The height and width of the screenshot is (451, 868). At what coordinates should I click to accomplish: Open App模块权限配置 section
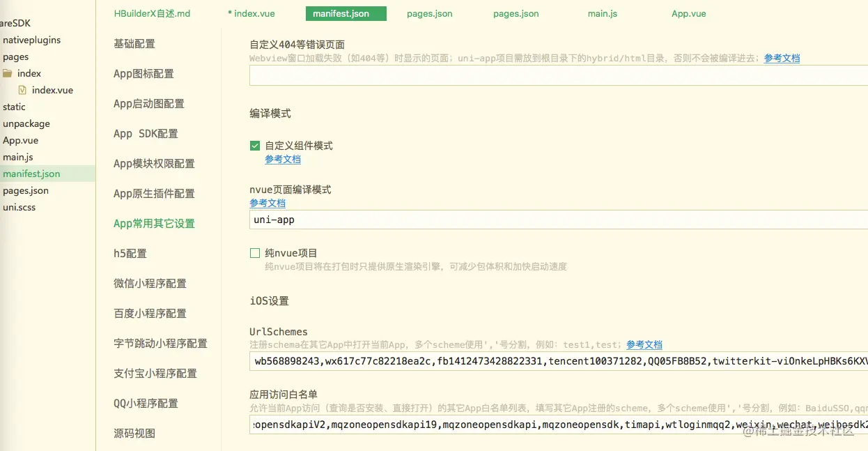coord(154,164)
